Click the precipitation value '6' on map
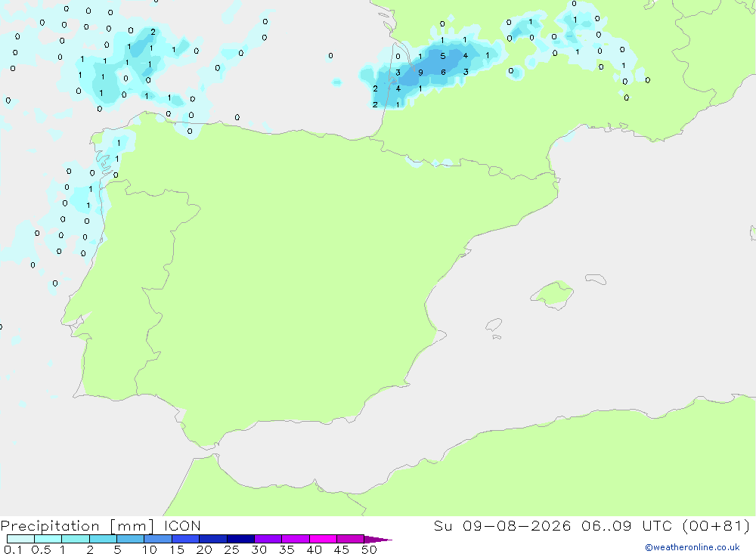 [x=443, y=73]
